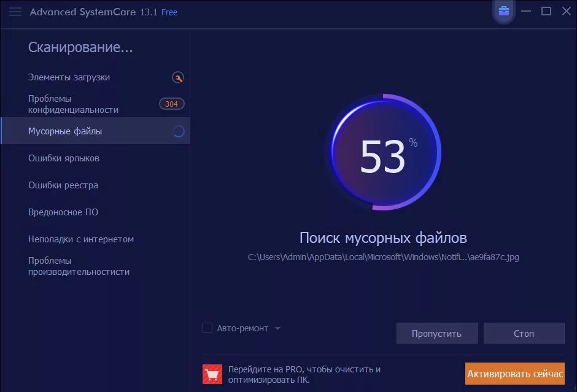
Task: Click the Сканирование... heading
Action: point(80,47)
